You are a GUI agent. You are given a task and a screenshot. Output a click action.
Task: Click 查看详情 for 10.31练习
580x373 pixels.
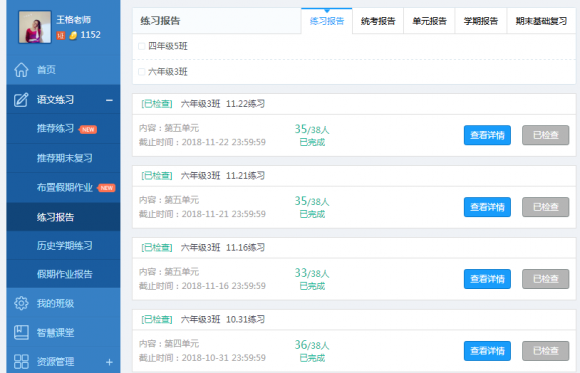coord(487,351)
